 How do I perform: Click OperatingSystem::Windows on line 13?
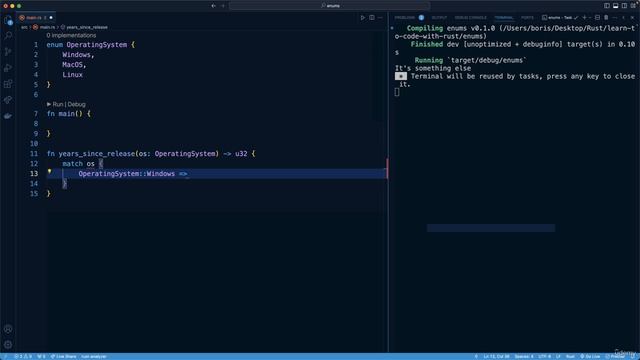(127, 174)
